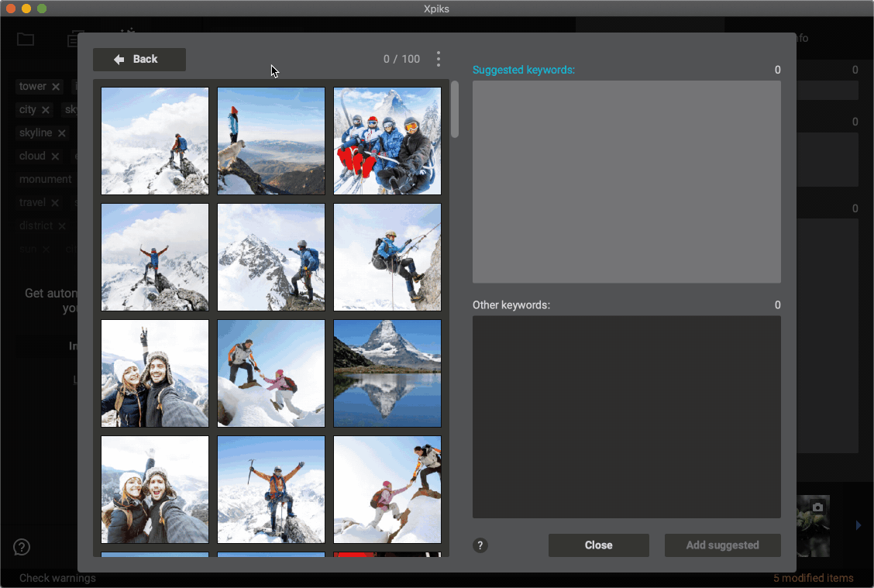Click the blue next arrow by preview
This screenshot has width=874, height=588.
click(x=859, y=525)
